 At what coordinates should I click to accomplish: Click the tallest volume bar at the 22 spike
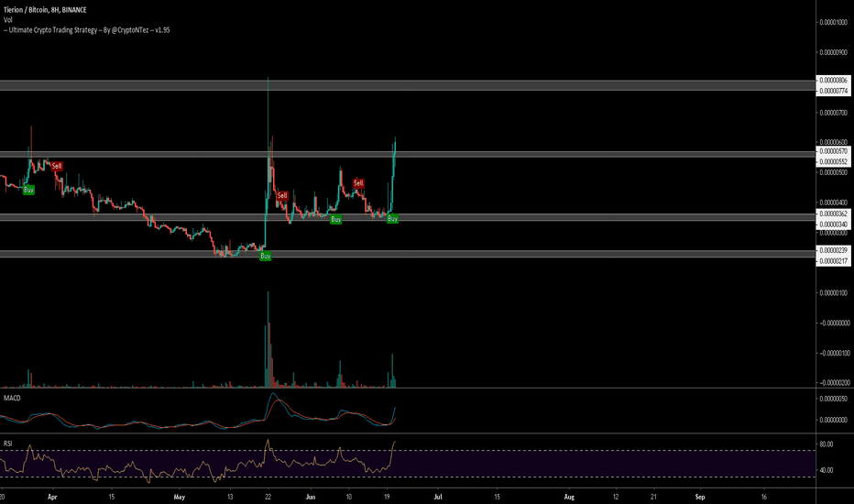[268, 339]
